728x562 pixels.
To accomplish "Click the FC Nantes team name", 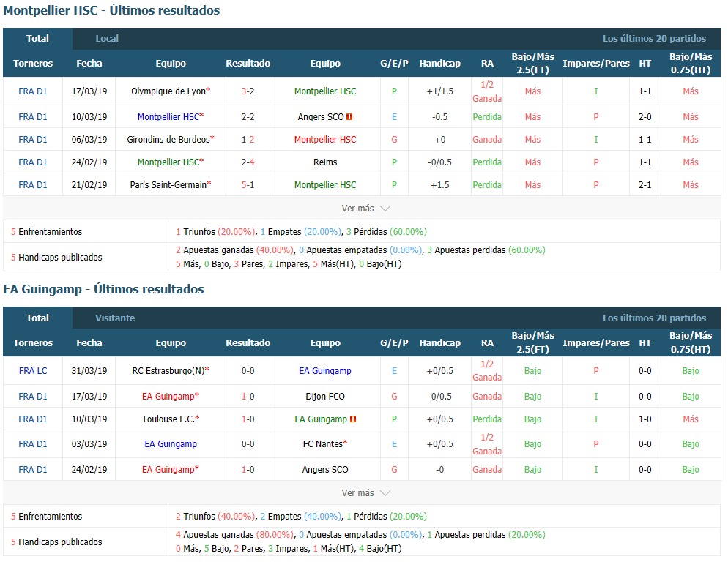I will click(x=323, y=444).
